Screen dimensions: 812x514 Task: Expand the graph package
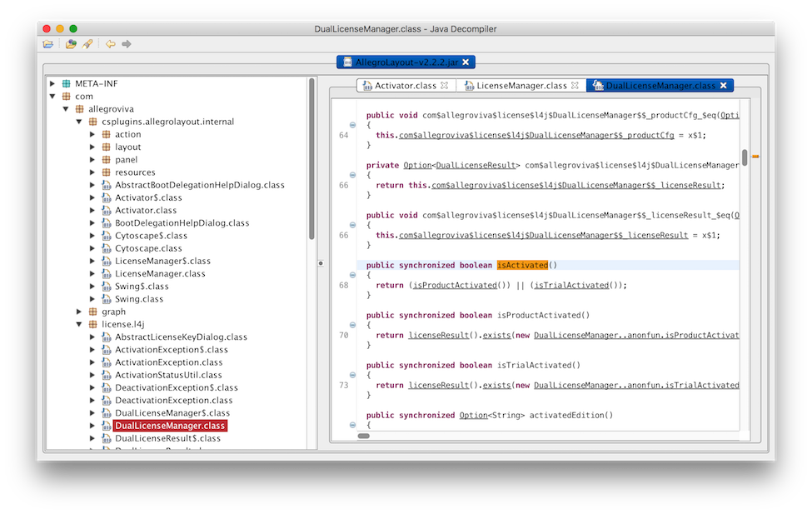pyautogui.click(x=79, y=312)
